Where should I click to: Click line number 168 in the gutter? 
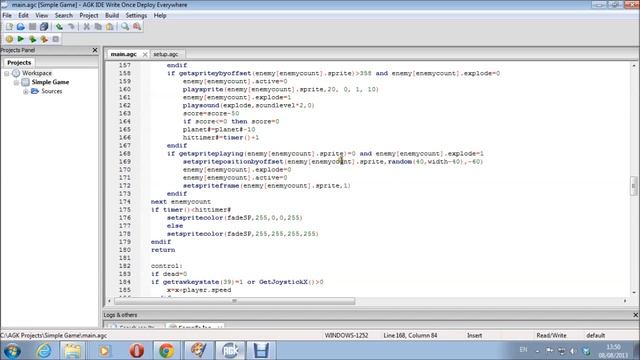point(124,153)
